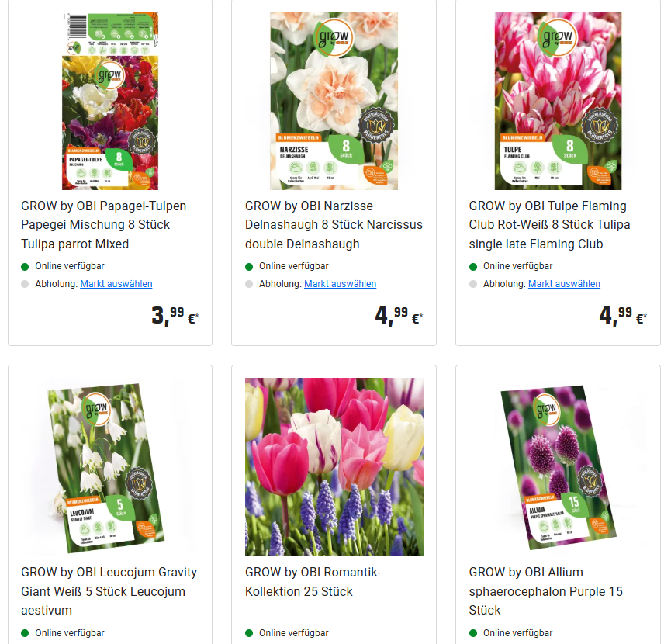The image size is (671, 644).
Task: Open the Tulpe Flaming Club product image
Action: click(x=558, y=101)
